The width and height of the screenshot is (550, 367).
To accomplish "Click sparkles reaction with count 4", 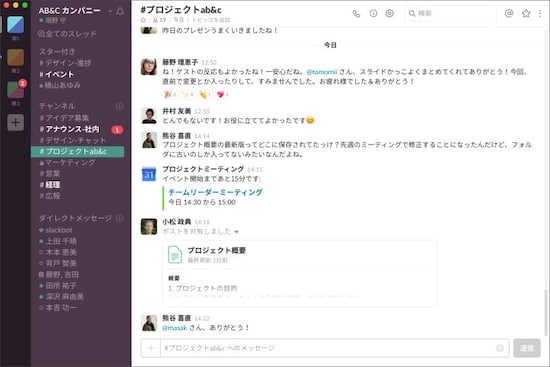I will 188,94.
